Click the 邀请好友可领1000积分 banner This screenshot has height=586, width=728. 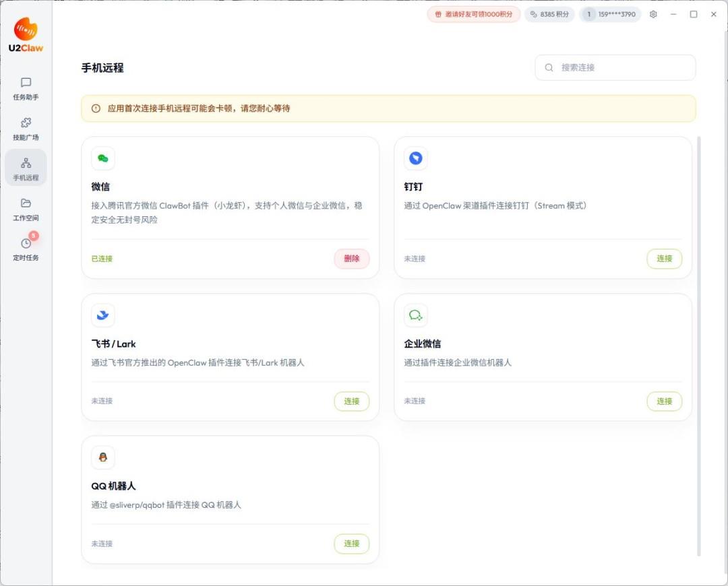473,14
